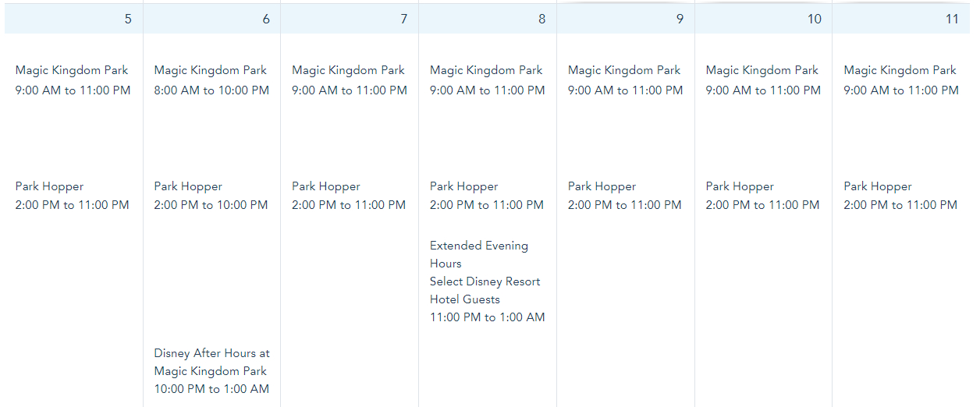Screen dimensions: 980x407
Task: Click Magic Kingdom Park 8:00 AM hours on day 6
Action: 211,90
